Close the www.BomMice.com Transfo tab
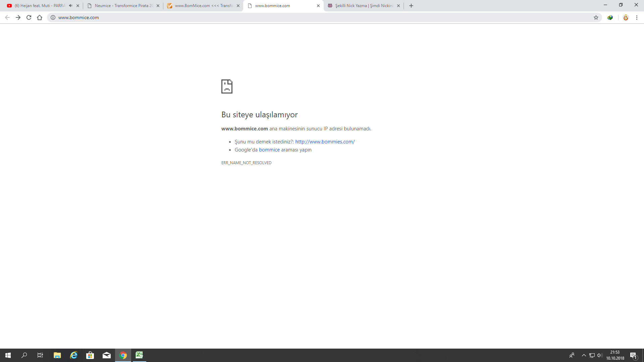Screen dimensions: 644x362 click(238, 6)
